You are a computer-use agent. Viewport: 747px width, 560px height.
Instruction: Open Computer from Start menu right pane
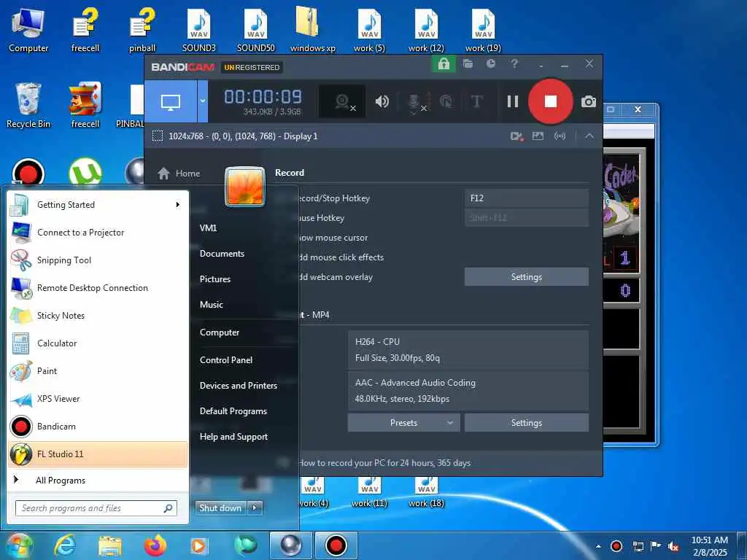219,332
